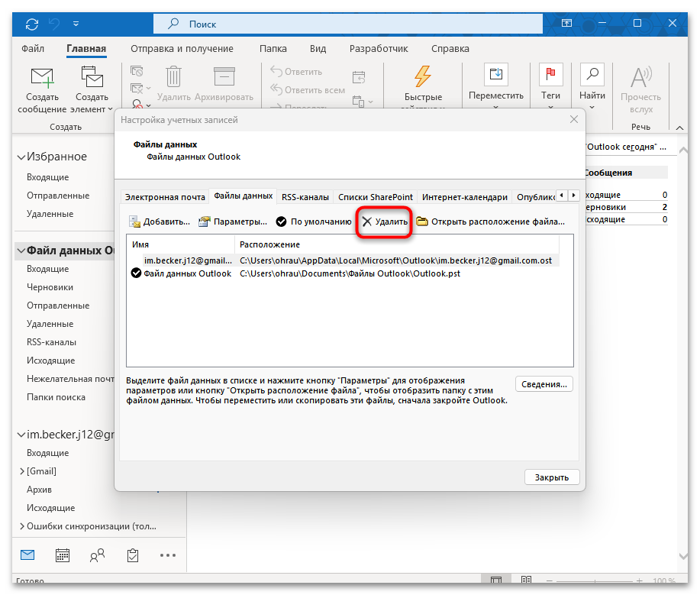Click the По умолчанию checkmark button

[x=314, y=222]
